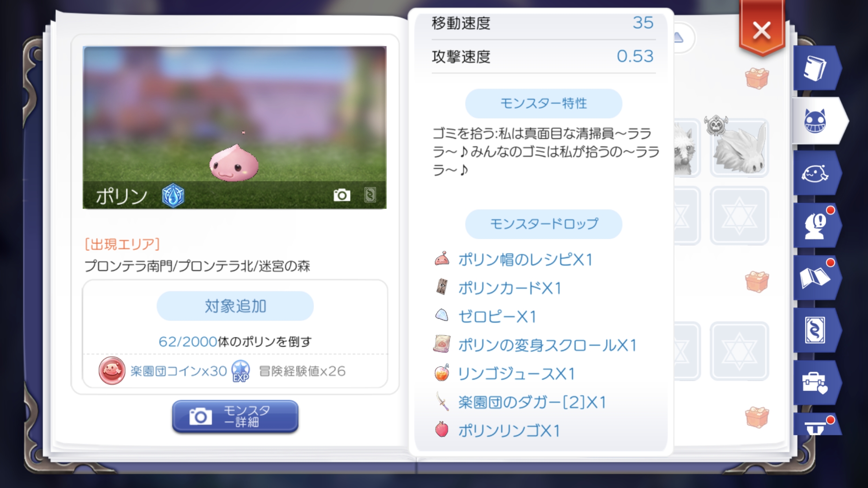Click the 楽園団コイン reward icon
Viewport: 868px width, 488px height.
pyautogui.click(x=112, y=371)
